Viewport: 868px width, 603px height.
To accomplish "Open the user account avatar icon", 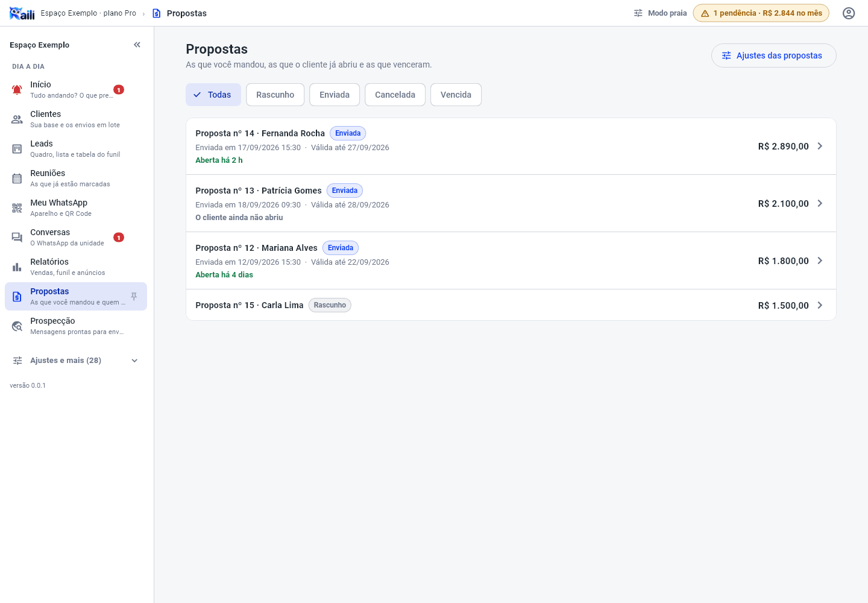I will pyautogui.click(x=849, y=13).
